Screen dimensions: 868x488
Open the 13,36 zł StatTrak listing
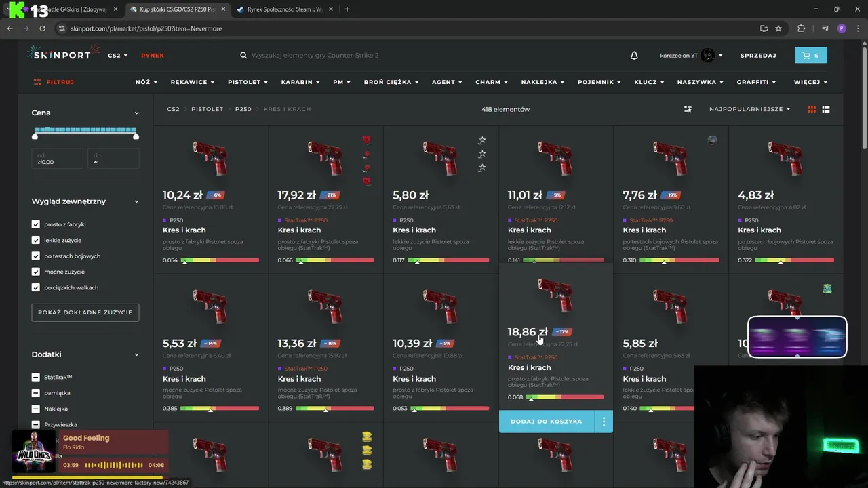(x=325, y=348)
